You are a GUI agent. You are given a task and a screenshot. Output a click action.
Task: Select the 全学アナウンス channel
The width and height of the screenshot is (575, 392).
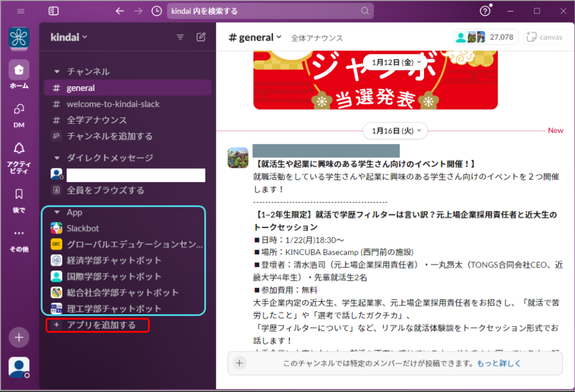pyautogui.click(x=96, y=120)
